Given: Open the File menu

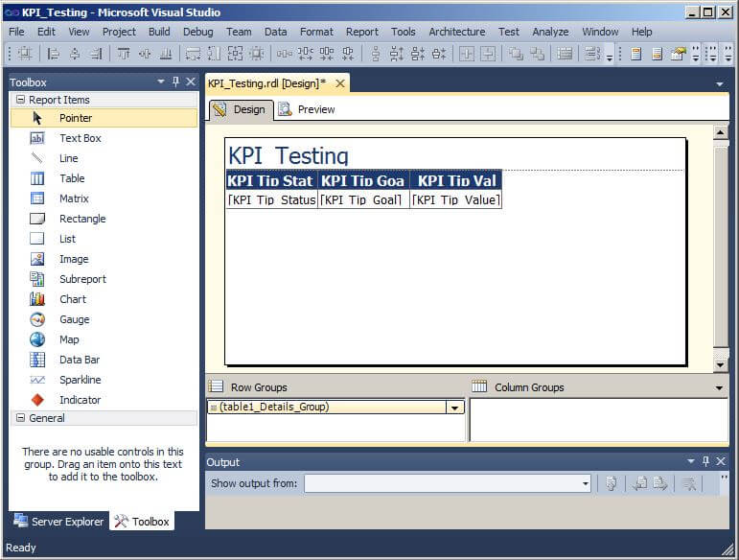Looking at the screenshot, I should coord(16,32).
